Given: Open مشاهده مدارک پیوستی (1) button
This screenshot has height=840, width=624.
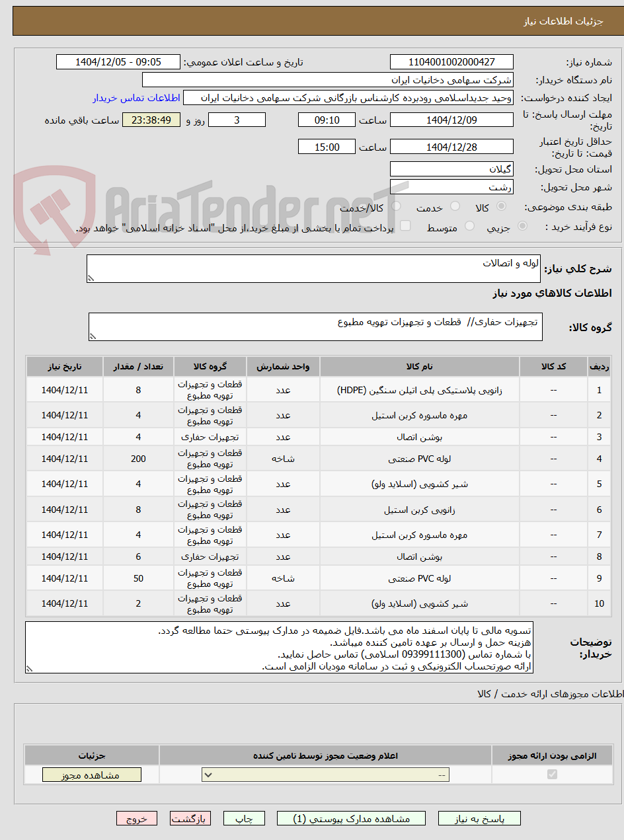Looking at the screenshot, I should [351, 818].
